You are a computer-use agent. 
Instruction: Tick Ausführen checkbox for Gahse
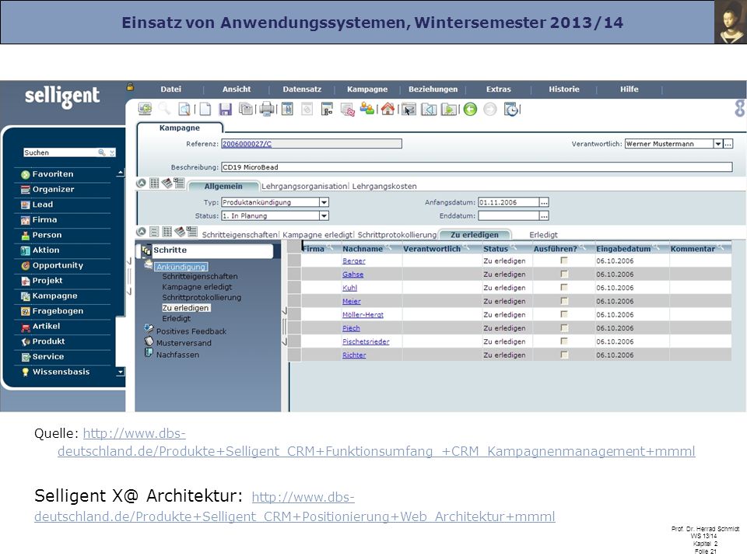pyautogui.click(x=564, y=274)
